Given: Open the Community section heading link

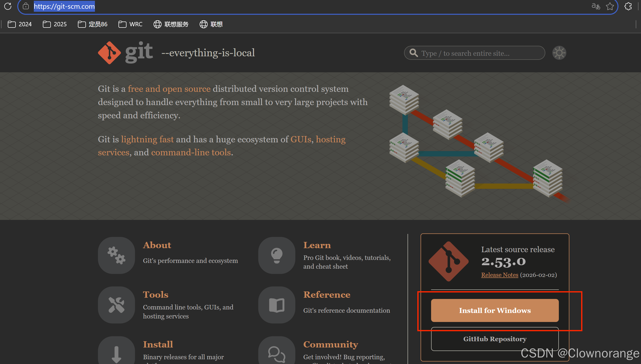Looking at the screenshot, I should pyautogui.click(x=330, y=344).
